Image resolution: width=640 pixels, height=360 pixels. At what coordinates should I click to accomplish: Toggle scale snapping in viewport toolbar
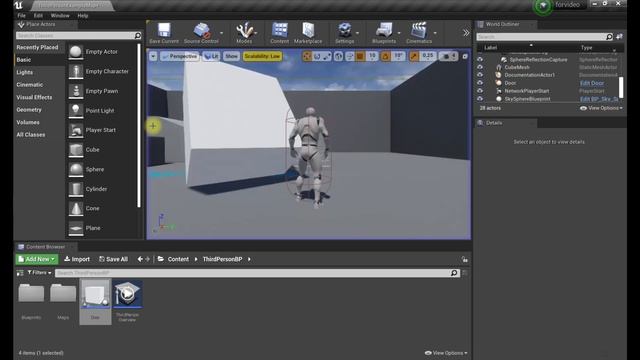(x=414, y=56)
